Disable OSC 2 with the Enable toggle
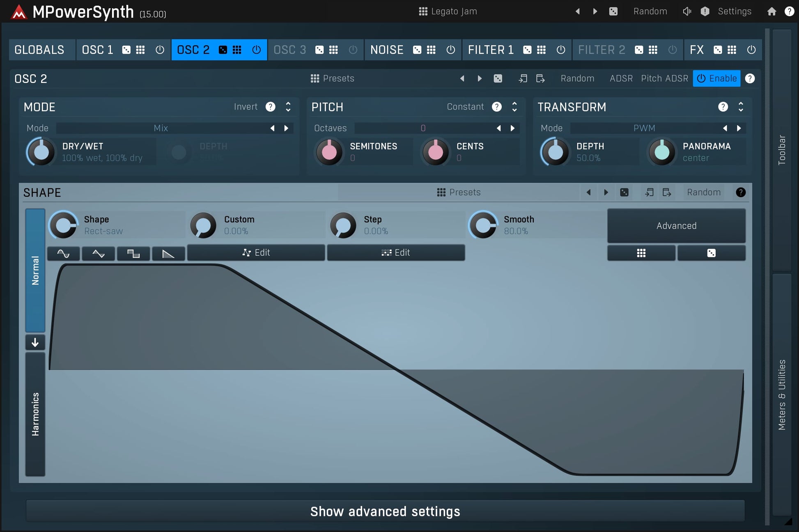 pyautogui.click(x=716, y=78)
